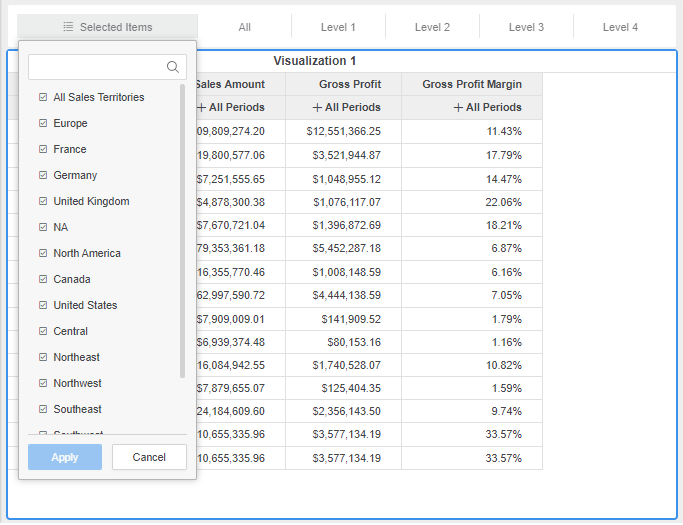Click into the territory search input field
683x525 pixels.
pos(96,67)
